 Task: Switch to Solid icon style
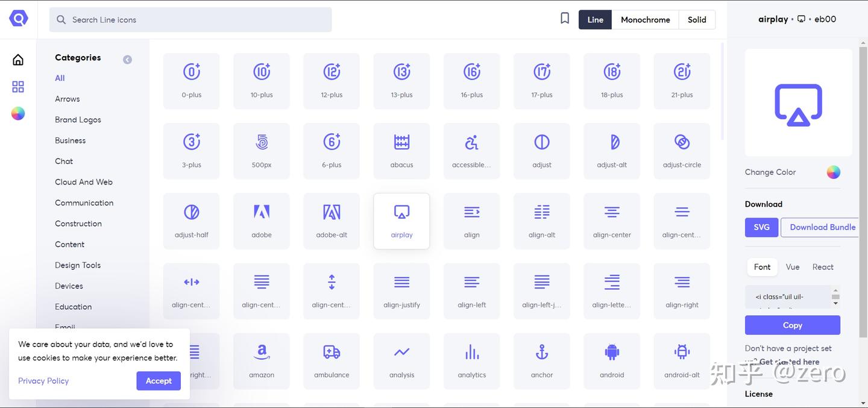pos(697,19)
